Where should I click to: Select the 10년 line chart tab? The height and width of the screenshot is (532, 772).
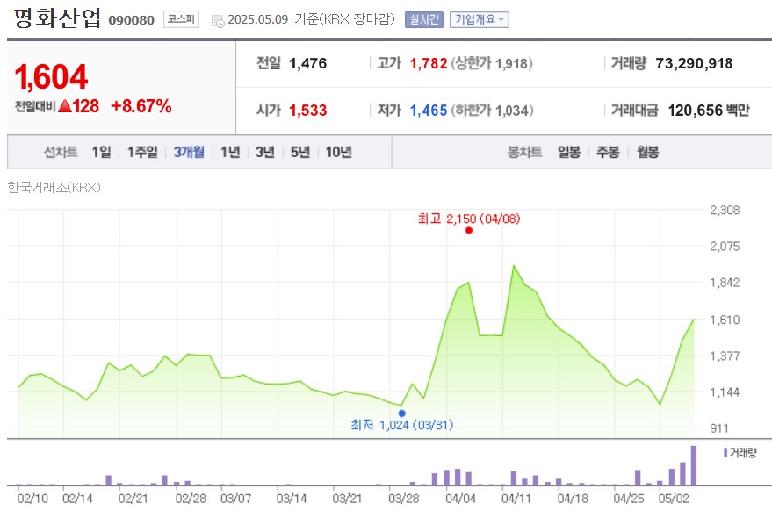tap(339, 152)
